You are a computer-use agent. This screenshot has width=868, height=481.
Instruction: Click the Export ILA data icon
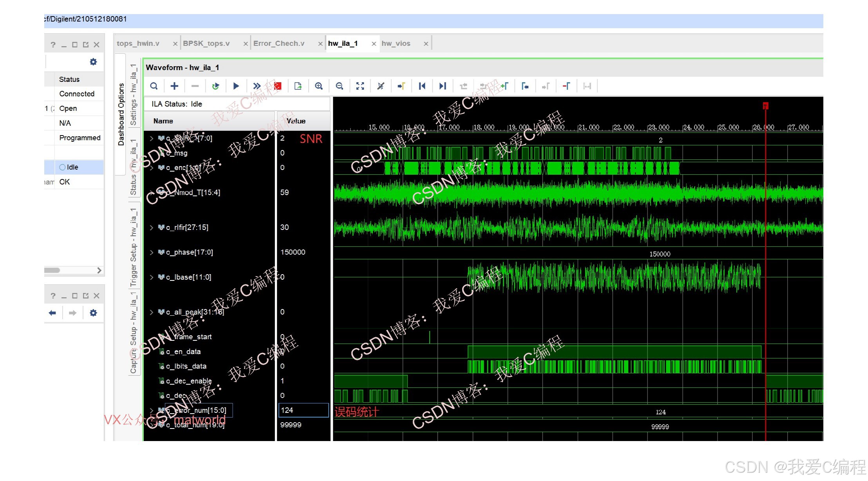298,86
